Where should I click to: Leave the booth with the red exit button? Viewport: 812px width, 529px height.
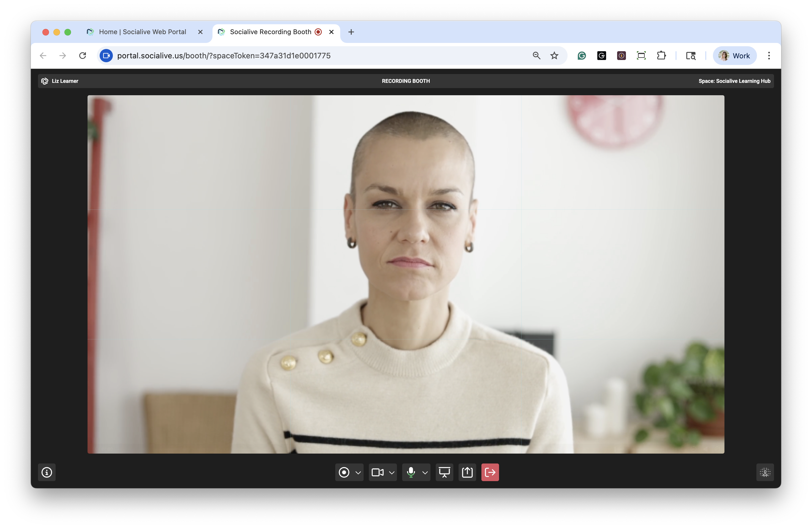tap(490, 472)
